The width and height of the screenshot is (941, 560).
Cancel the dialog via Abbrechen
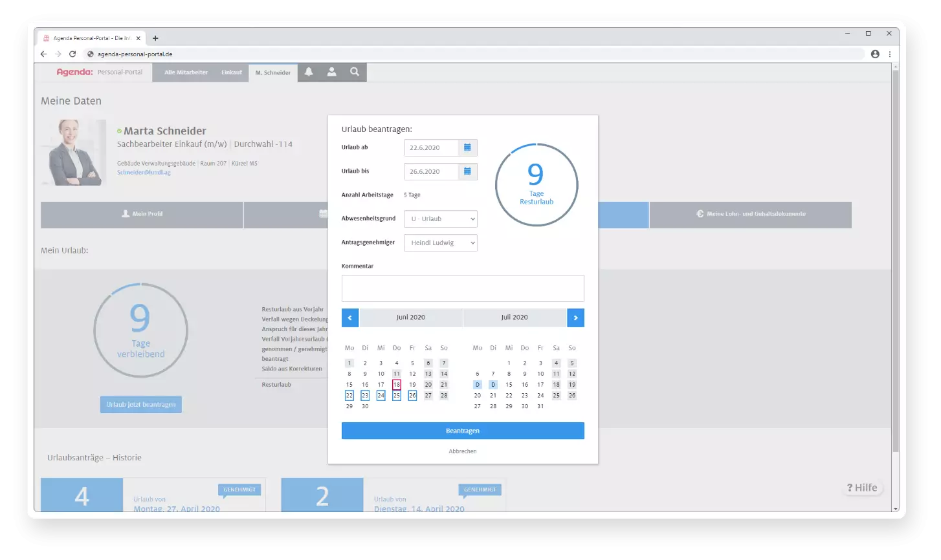(463, 451)
